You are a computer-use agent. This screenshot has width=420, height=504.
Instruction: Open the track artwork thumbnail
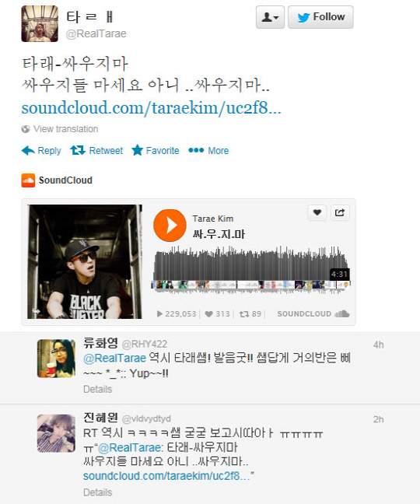coord(85,261)
